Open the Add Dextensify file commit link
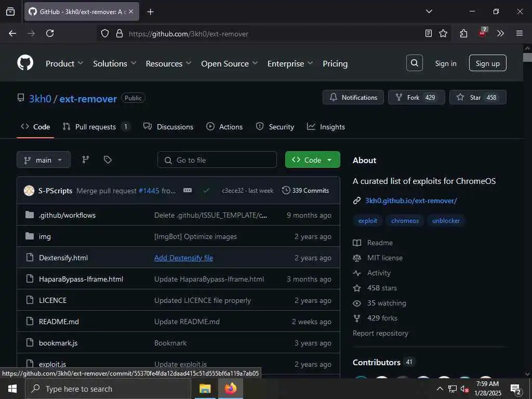The height and width of the screenshot is (399, 532). (183, 258)
